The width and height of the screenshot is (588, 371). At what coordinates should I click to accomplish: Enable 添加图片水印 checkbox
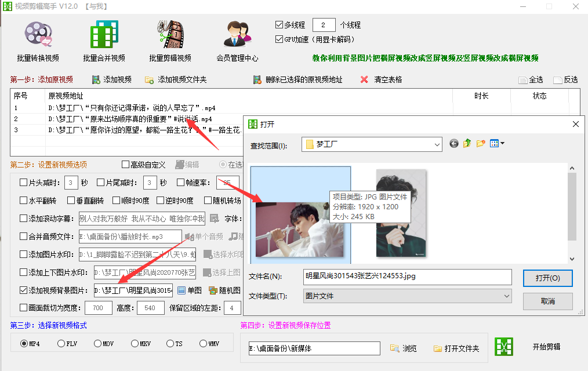pos(23,254)
